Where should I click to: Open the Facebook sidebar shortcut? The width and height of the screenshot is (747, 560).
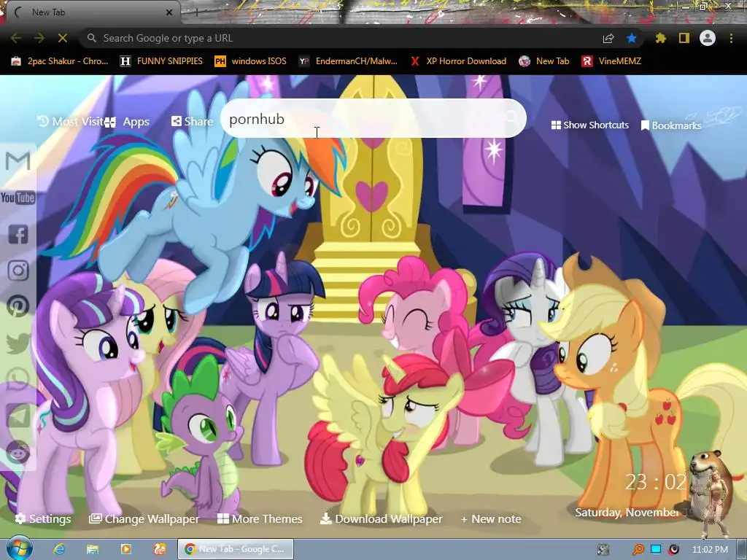(18, 234)
